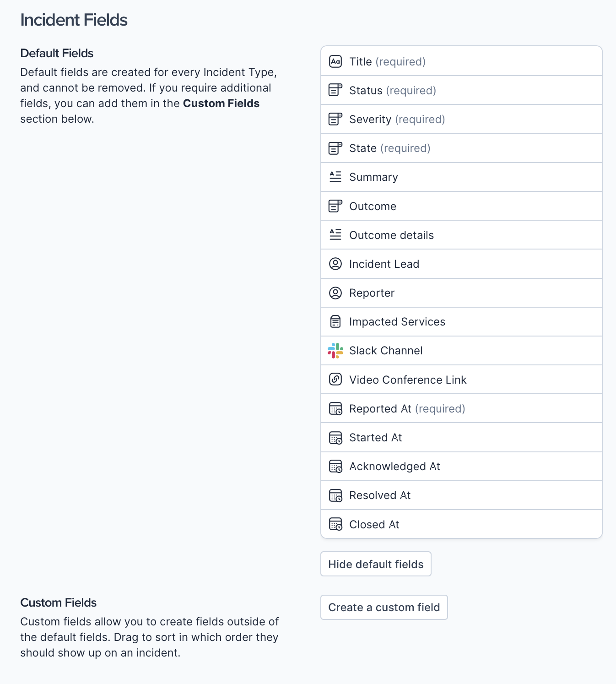Image resolution: width=616 pixels, height=684 pixels.
Task: Click the Slack Channel field label
Action: click(386, 351)
